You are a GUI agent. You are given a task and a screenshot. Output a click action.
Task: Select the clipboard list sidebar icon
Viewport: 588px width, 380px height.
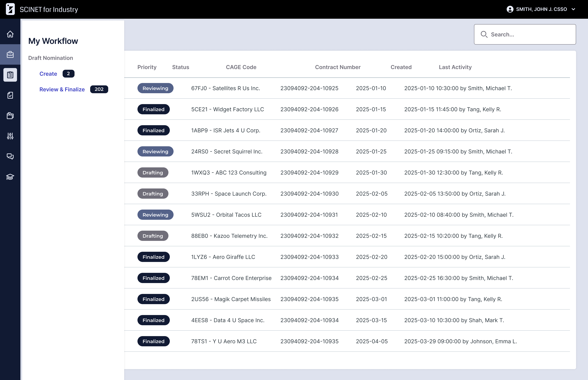pos(10,75)
